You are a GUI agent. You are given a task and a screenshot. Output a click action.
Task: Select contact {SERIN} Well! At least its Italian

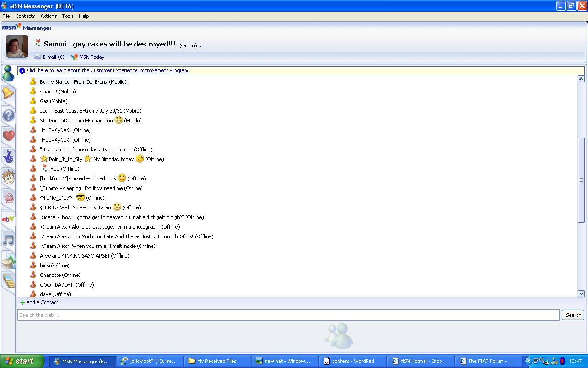point(90,207)
